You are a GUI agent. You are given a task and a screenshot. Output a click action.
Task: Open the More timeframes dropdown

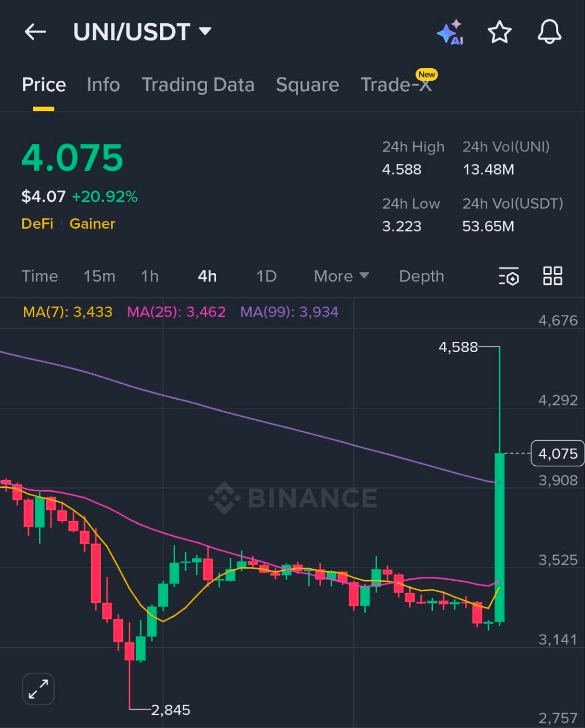click(x=341, y=276)
